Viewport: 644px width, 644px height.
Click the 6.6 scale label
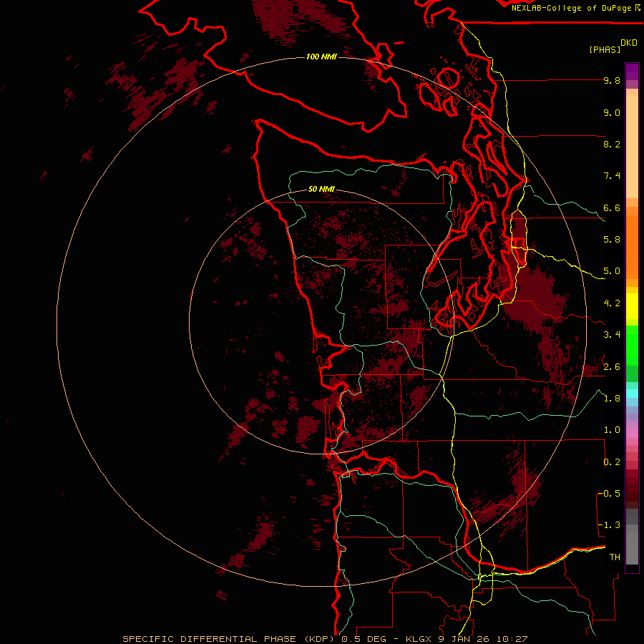point(612,208)
